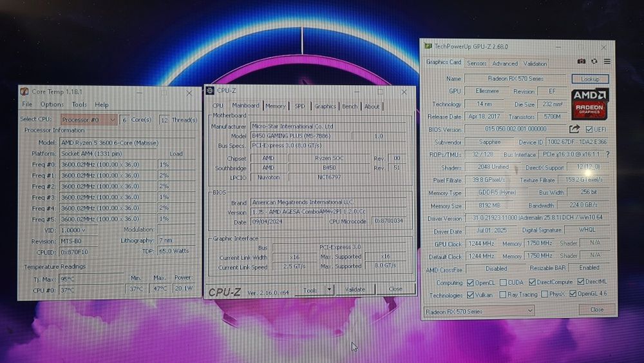Click Close button in GPU-Z
Screen dimensions: 644x363
pos(597,309)
